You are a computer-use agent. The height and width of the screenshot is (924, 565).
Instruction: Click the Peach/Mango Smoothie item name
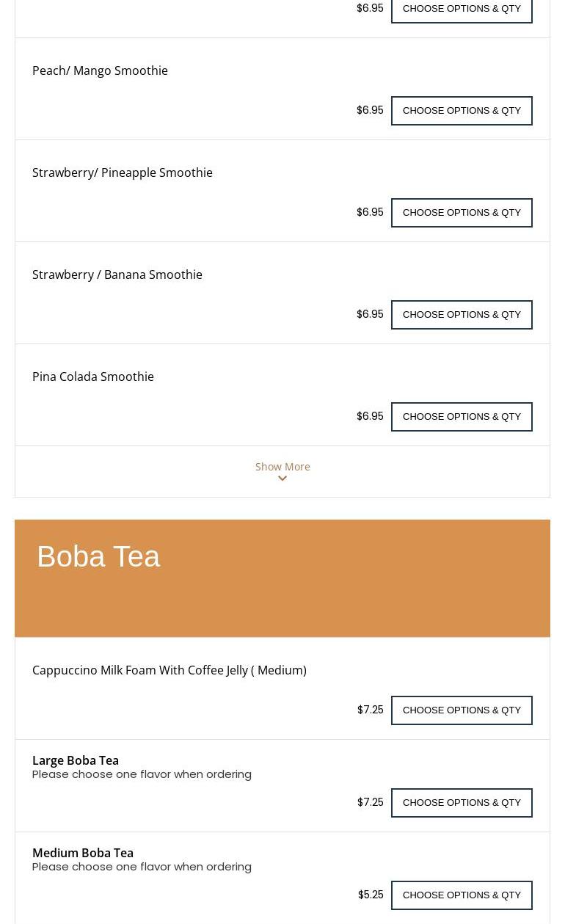[x=100, y=70]
